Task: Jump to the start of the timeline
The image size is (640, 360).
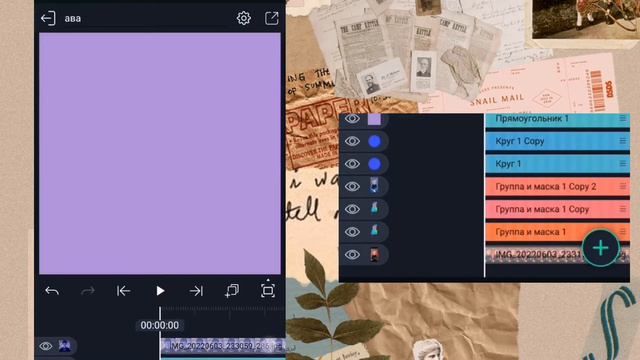Action: (124, 291)
